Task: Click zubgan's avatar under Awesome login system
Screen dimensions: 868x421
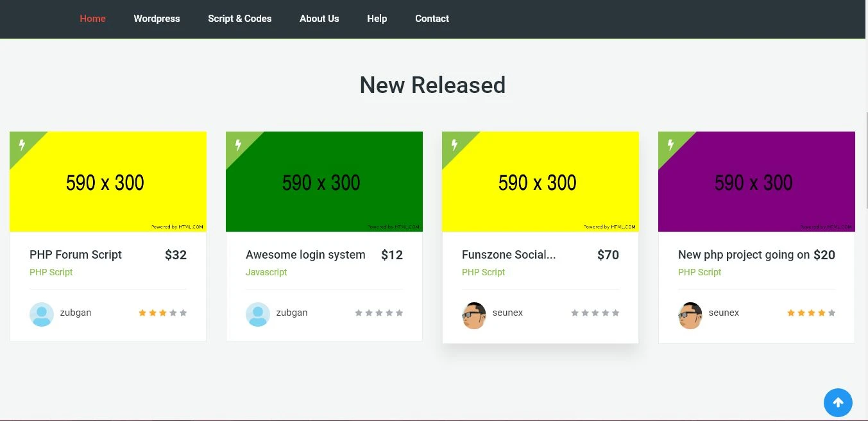Action: (258, 314)
